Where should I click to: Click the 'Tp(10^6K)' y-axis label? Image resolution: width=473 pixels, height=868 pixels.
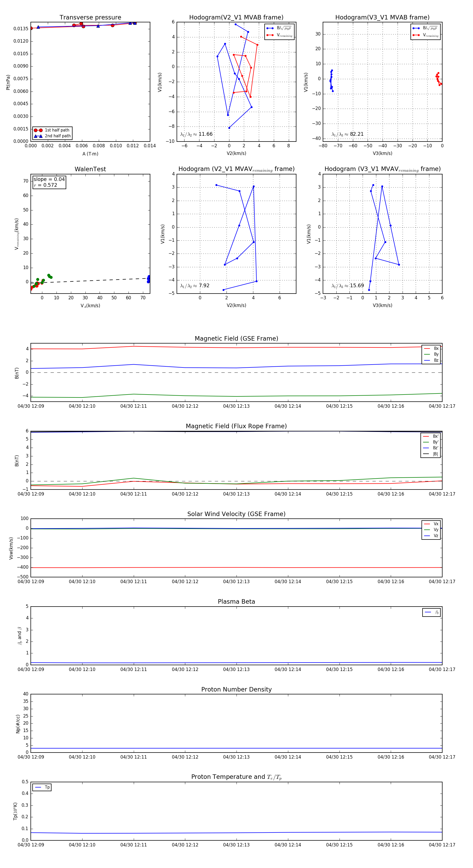[x=16, y=811]
